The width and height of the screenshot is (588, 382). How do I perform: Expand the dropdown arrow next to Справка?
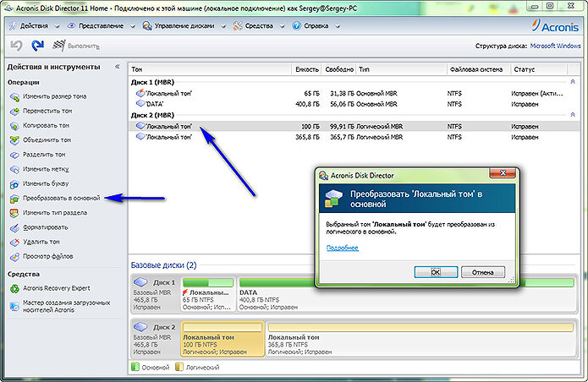pos(337,26)
